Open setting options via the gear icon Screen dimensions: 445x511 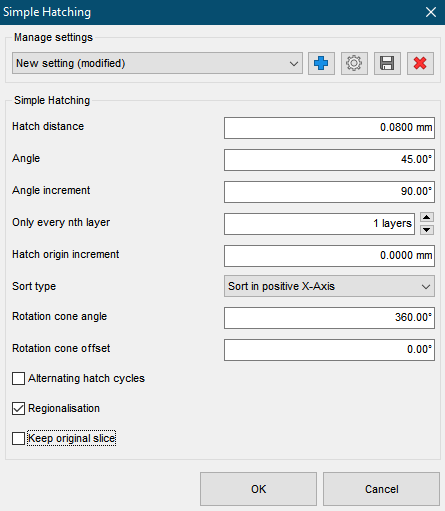pos(354,63)
